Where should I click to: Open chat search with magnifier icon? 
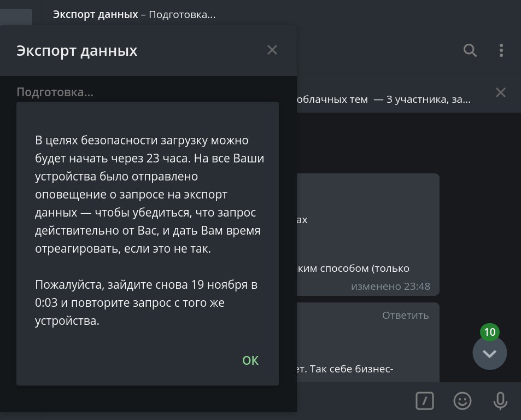tap(470, 50)
